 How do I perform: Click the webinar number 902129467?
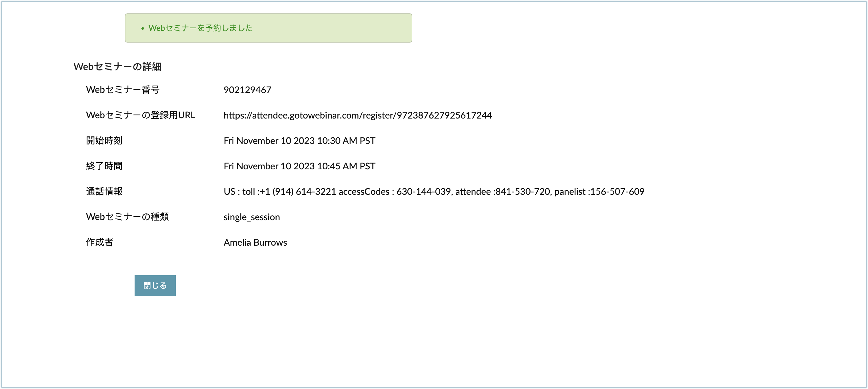click(x=247, y=90)
